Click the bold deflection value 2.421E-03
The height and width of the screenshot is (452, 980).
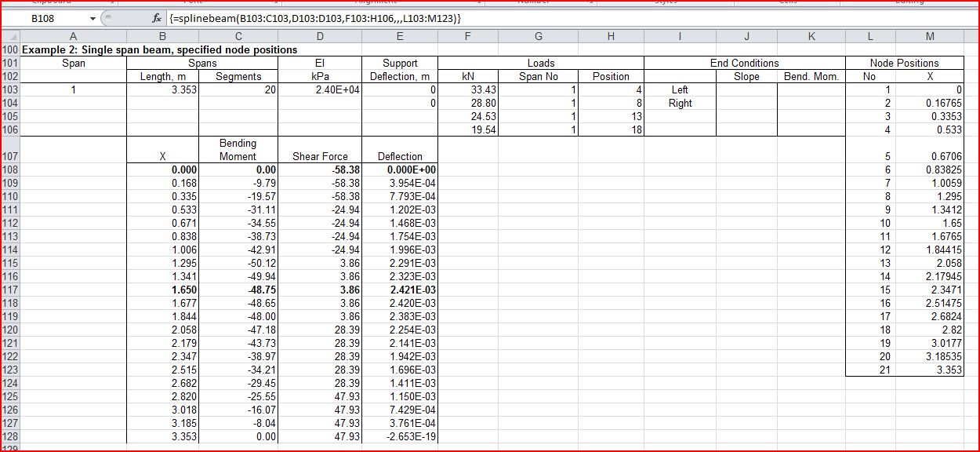tap(400, 290)
